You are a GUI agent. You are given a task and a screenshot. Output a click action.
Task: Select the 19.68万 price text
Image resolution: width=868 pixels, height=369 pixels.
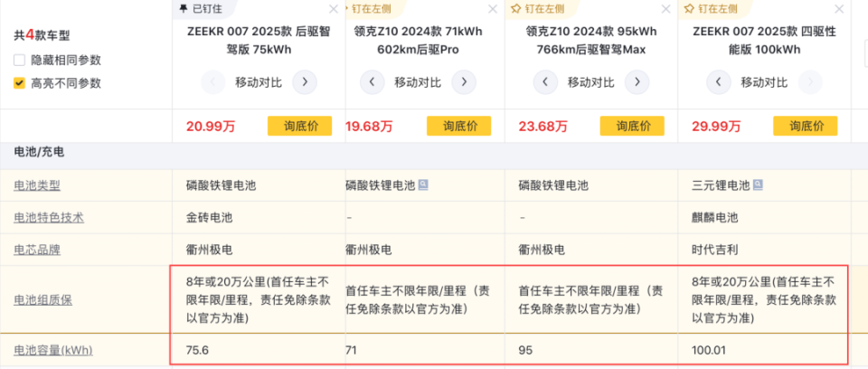[x=369, y=127]
